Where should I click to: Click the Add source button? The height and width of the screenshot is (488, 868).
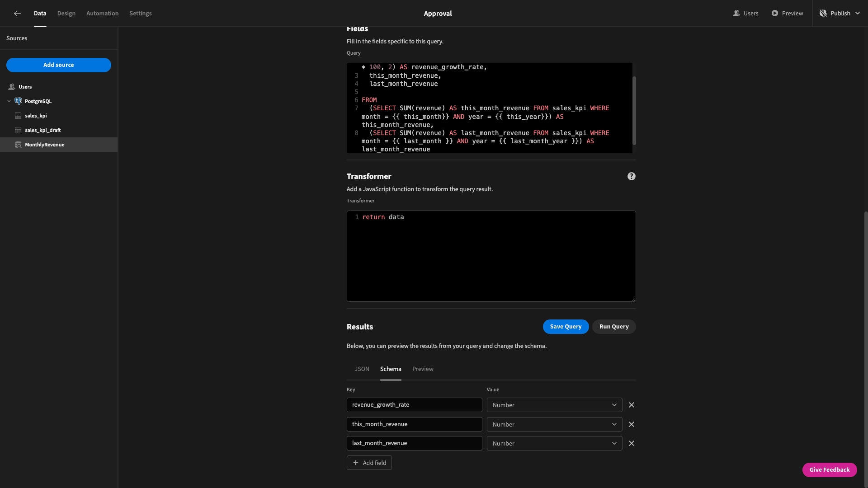59,65
